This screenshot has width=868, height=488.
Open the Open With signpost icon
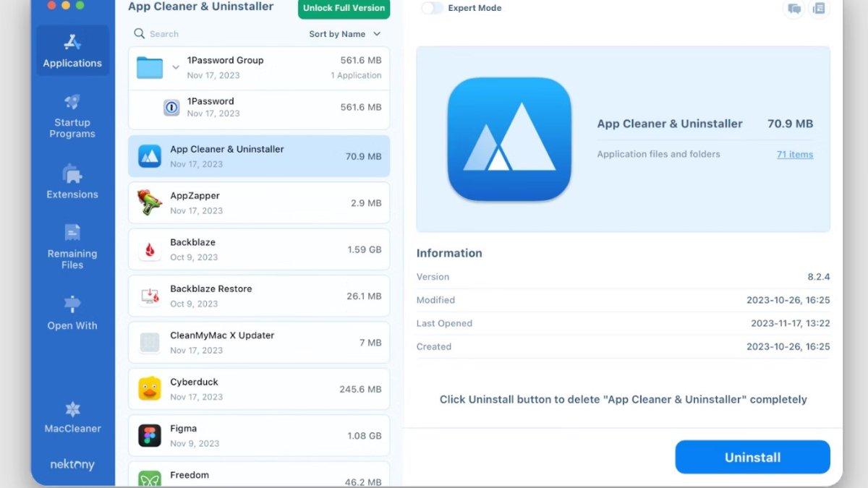click(72, 304)
